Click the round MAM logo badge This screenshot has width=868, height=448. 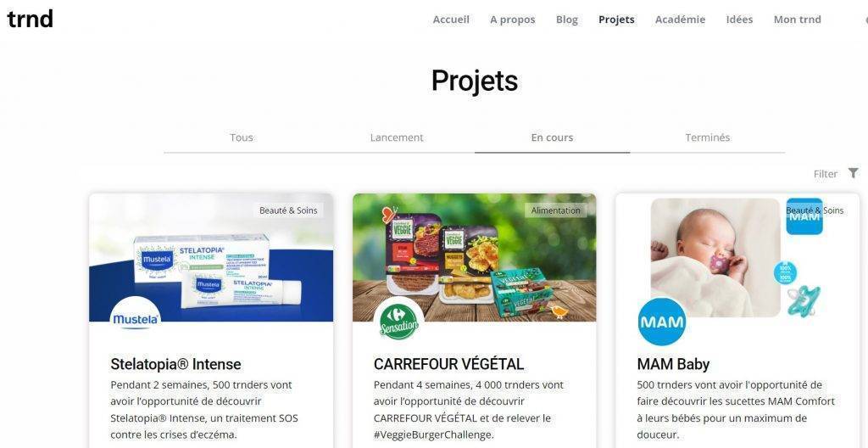(x=661, y=322)
